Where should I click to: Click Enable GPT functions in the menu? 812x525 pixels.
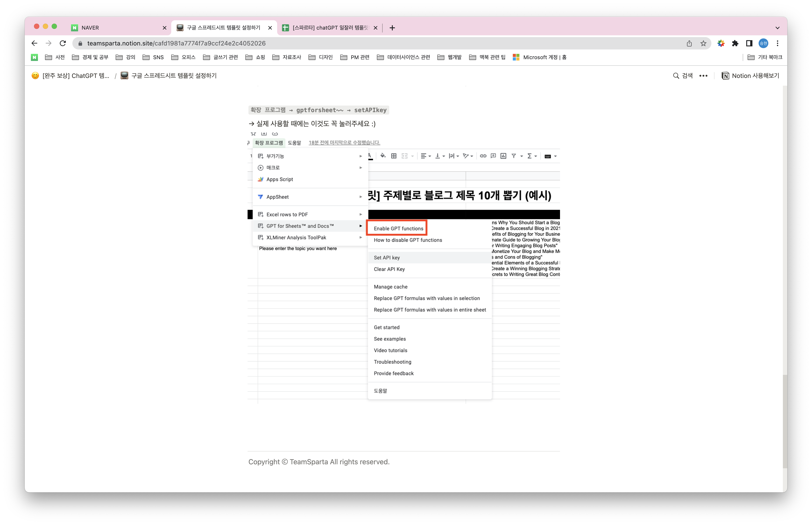(x=398, y=229)
